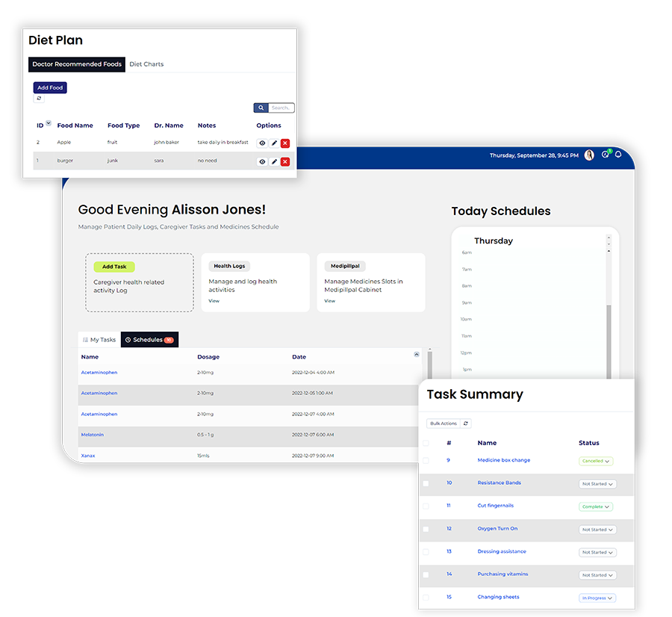Open the notification bell in header
The width and height of the screenshot is (672, 617).
coord(618,155)
